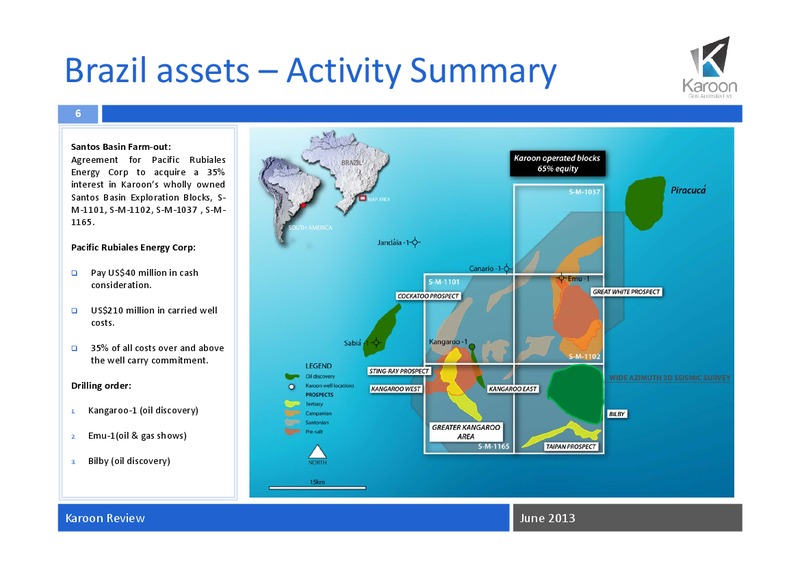Click the grey Santonian legend swatch
Image resolution: width=800 pixels, height=566 pixels.
point(292,423)
